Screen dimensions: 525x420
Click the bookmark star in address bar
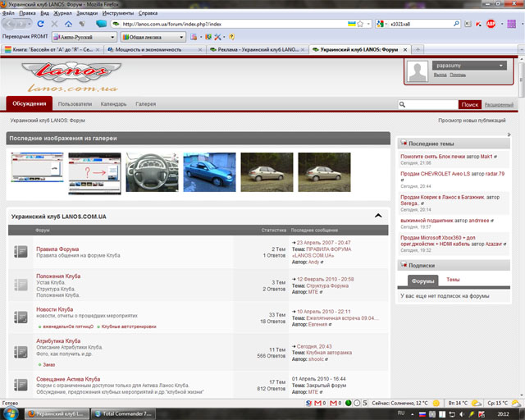click(x=360, y=24)
